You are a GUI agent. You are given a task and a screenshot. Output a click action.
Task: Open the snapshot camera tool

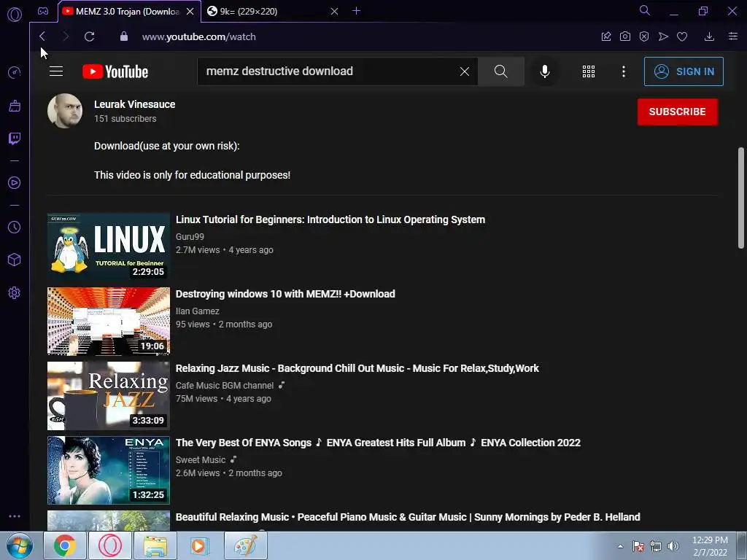click(x=625, y=36)
